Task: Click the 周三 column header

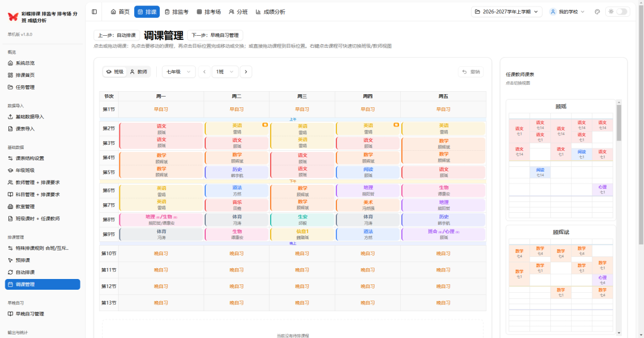Action: click(302, 96)
